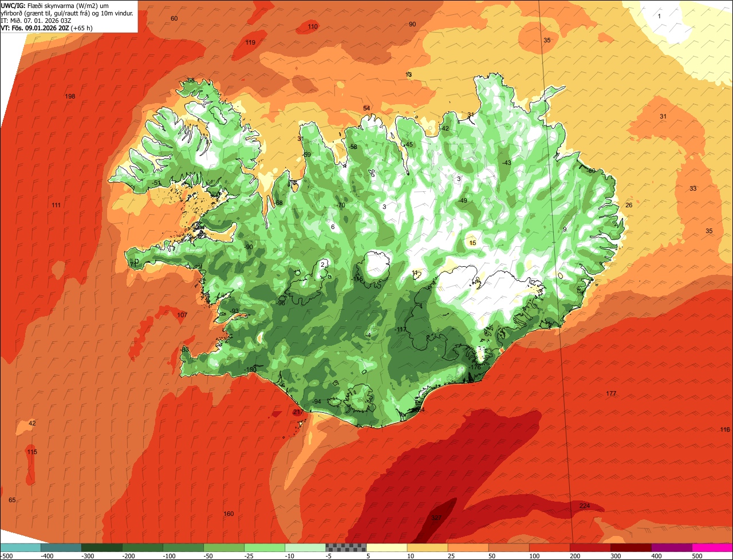Pick legend swatch between -100 and -50

[183, 547]
